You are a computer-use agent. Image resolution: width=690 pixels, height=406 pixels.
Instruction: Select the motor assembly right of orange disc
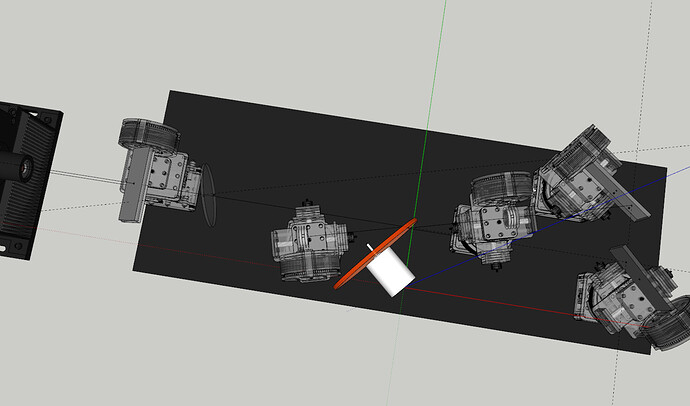tap(490, 220)
